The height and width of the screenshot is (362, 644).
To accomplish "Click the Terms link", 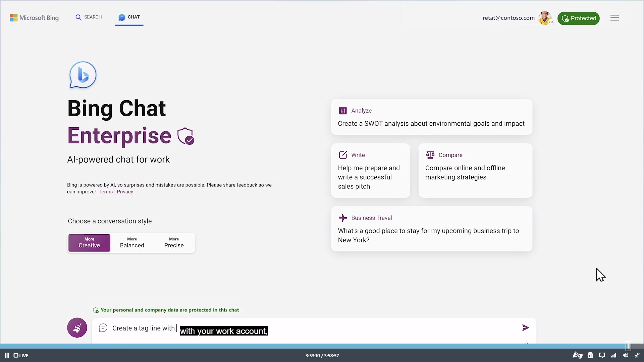I will 105,191.
